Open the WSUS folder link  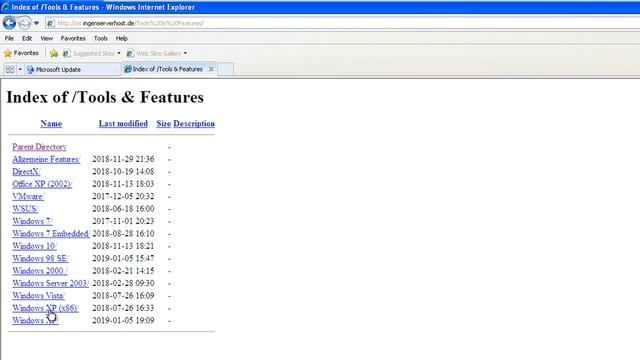(25, 209)
